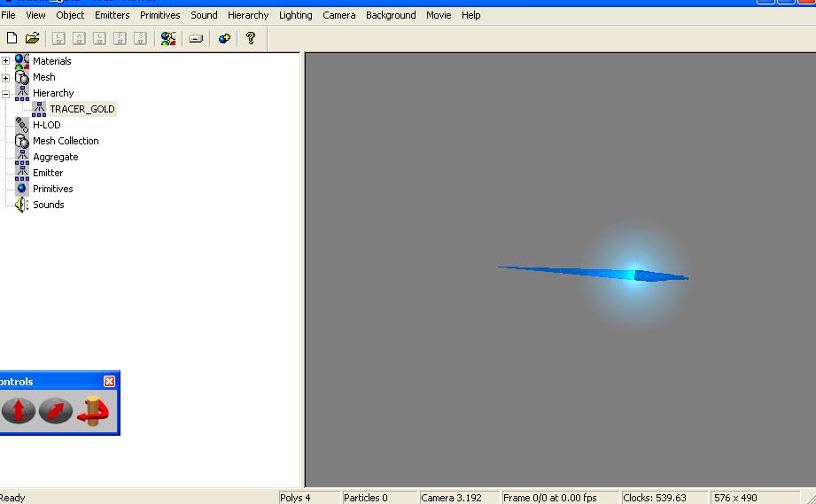Click the New file toolbar icon

12,38
